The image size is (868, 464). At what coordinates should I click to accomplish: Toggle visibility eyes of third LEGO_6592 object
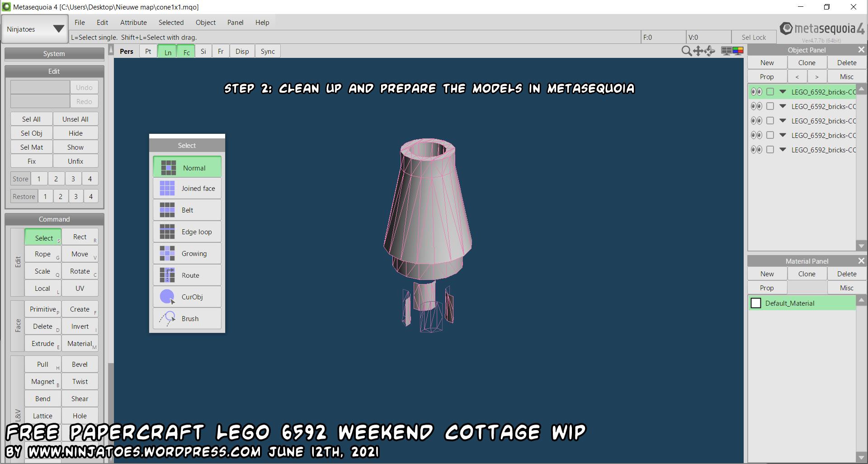point(756,121)
